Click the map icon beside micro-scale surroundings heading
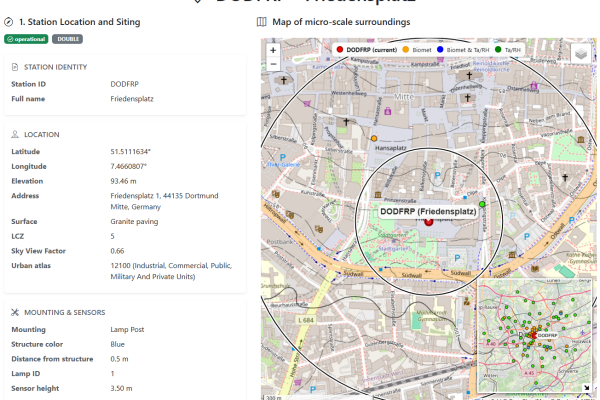 pos(262,21)
